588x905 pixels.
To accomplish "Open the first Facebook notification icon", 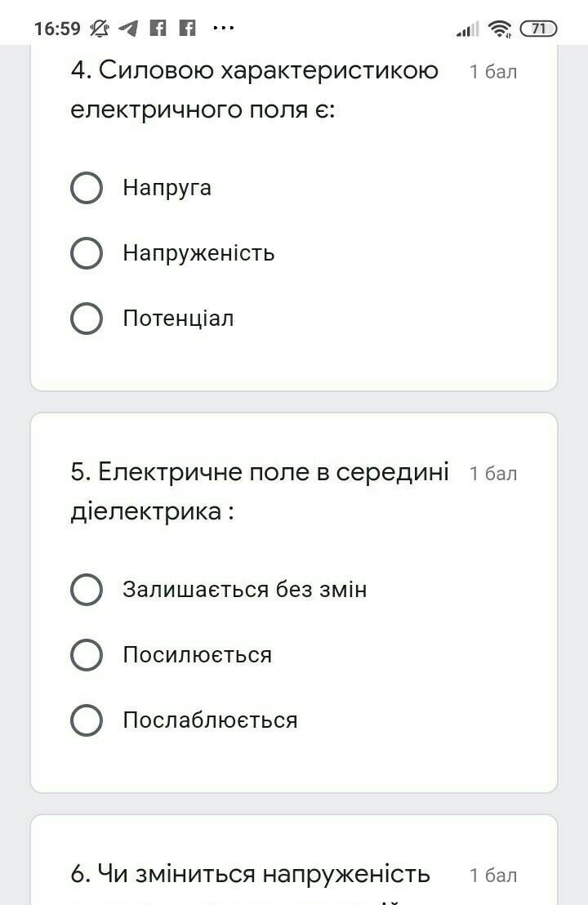I will [x=158, y=29].
